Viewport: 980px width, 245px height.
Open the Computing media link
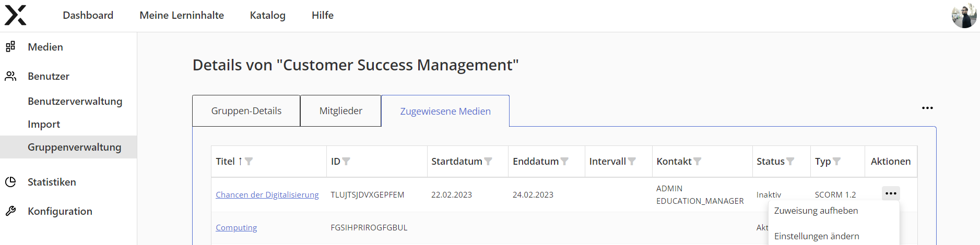click(x=236, y=227)
